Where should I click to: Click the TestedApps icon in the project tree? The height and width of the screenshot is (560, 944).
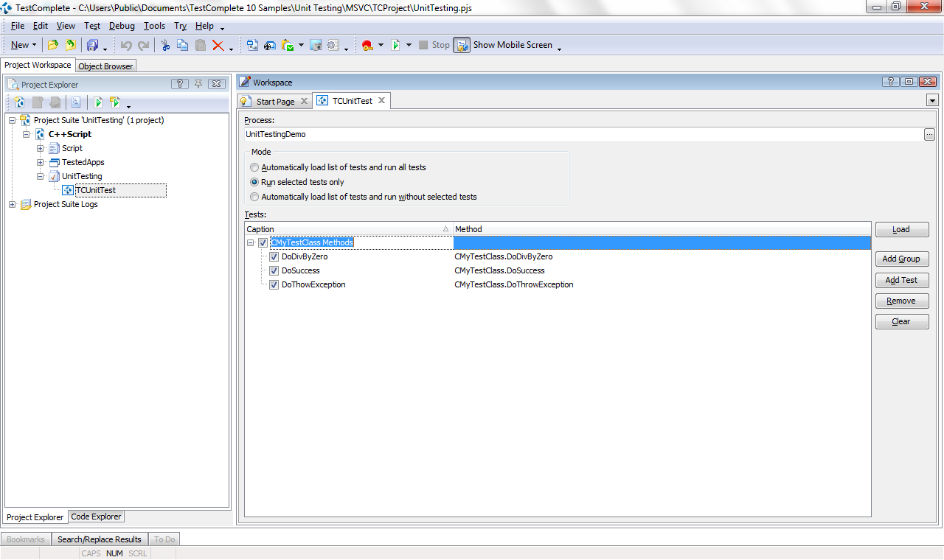pyautogui.click(x=55, y=162)
